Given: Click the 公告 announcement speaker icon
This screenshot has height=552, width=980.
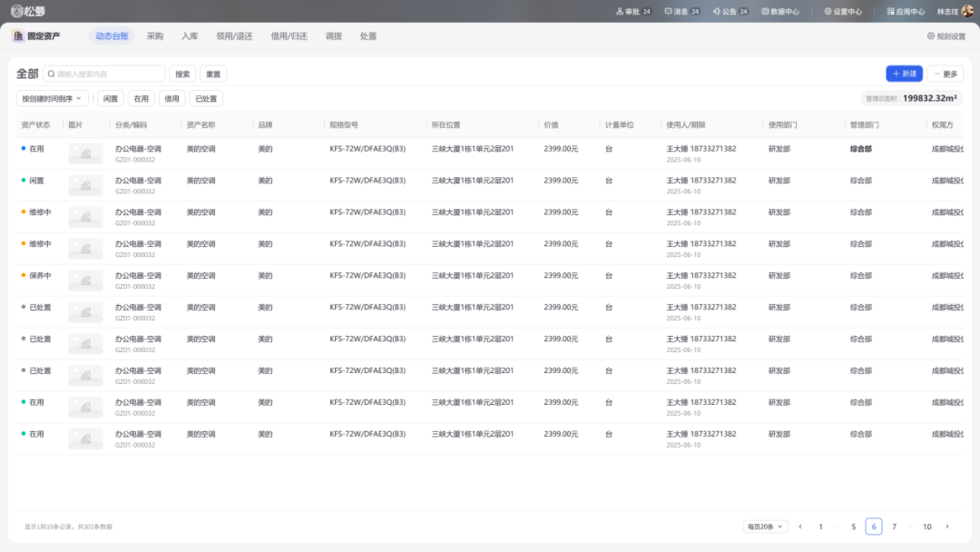Looking at the screenshot, I should [x=717, y=12].
